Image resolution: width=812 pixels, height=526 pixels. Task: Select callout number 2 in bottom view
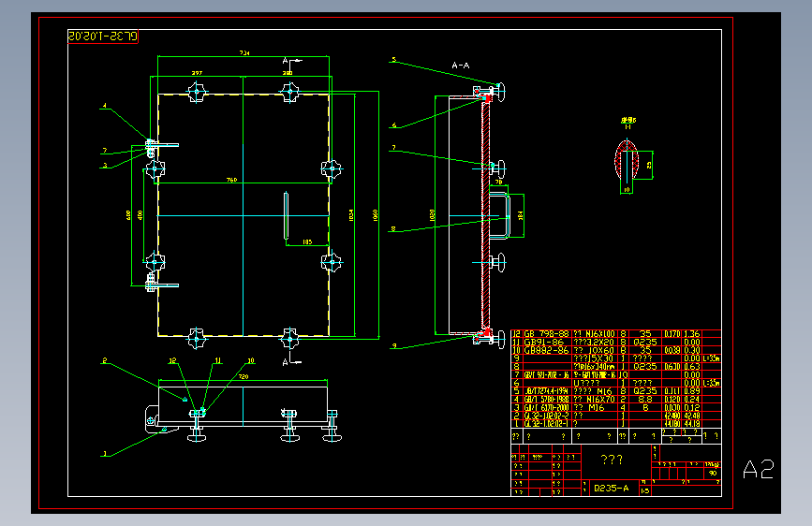tap(105, 360)
